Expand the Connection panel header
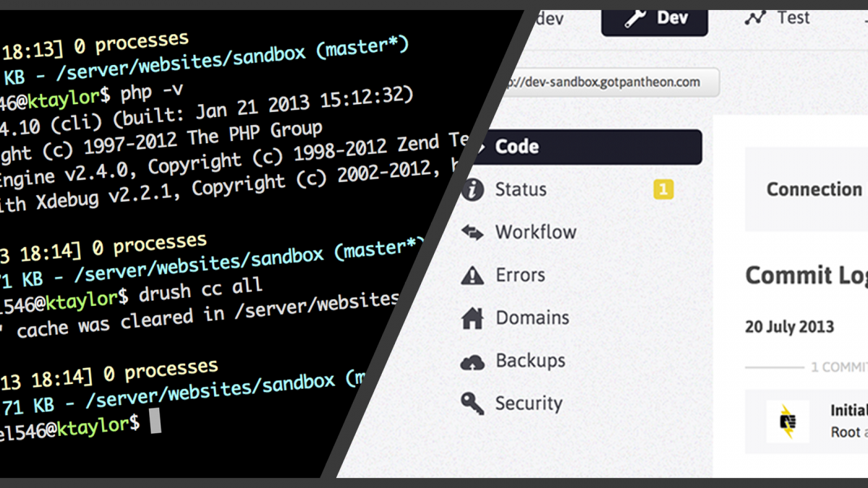 click(x=814, y=189)
